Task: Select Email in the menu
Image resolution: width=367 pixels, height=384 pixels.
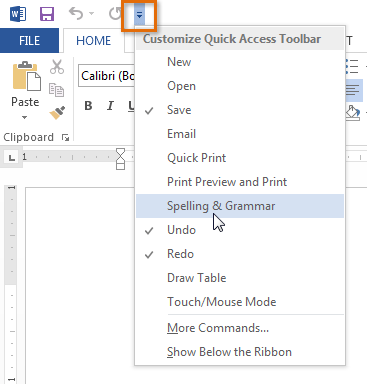Action: coord(240,134)
